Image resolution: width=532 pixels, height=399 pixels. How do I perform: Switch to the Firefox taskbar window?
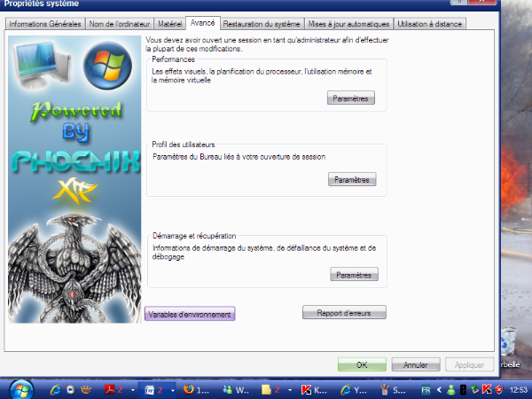(197, 390)
